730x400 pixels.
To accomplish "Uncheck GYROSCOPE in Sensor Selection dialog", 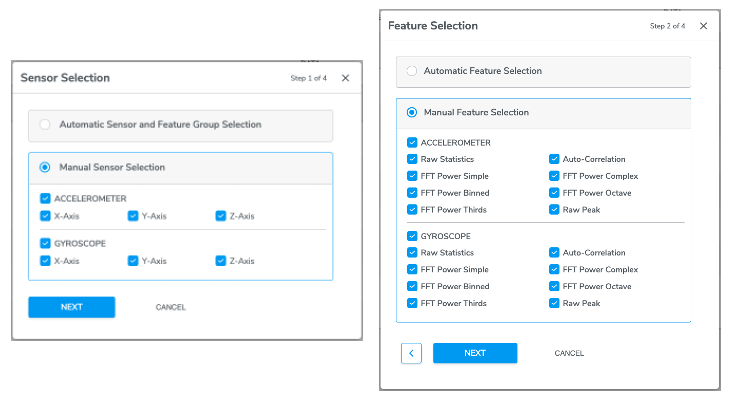I will point(45,243).
